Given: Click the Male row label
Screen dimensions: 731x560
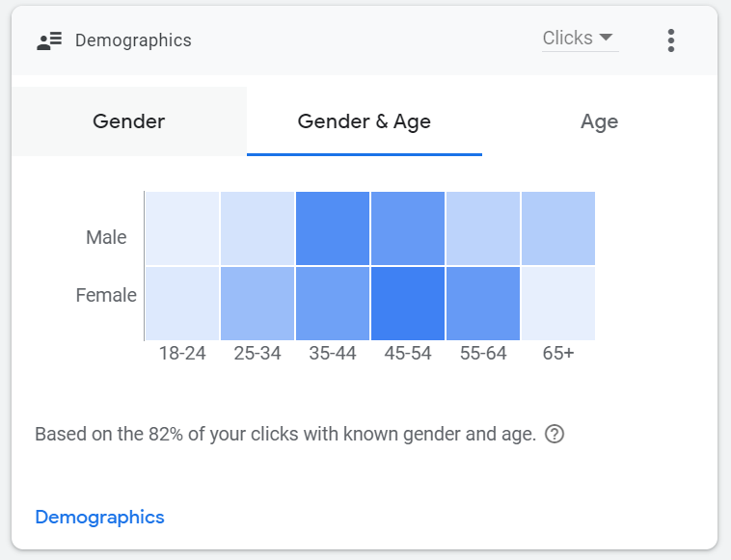Looking at the screenshot, I should 106,237.
